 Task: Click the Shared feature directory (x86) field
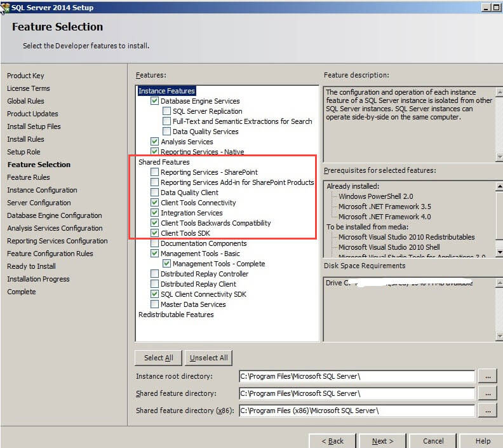[357, 411]
